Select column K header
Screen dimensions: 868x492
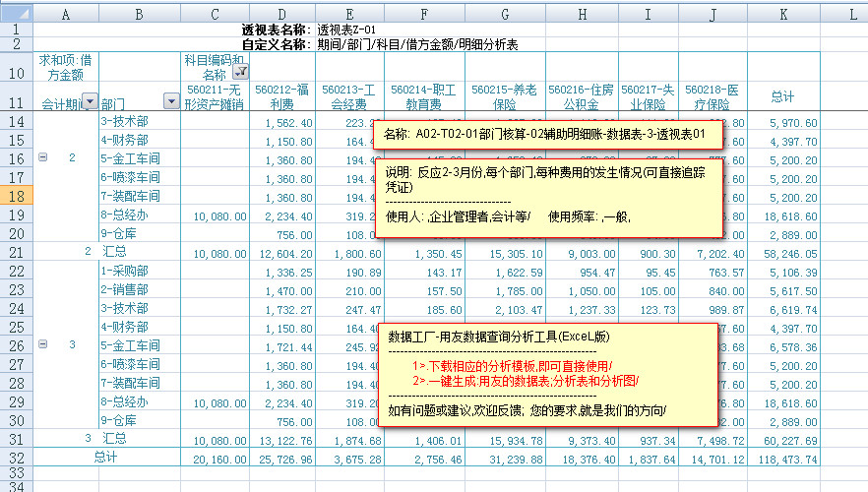pos(783,14)
